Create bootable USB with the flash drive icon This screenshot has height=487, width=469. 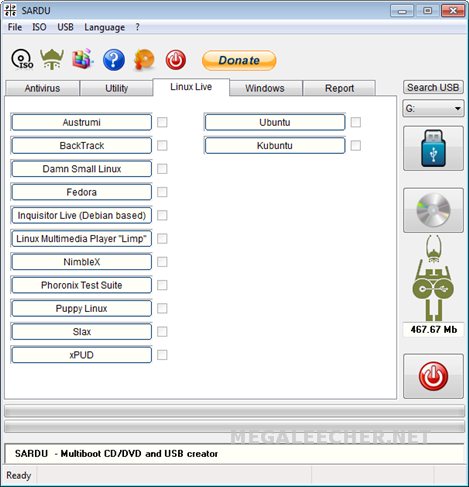coord(433,148)
